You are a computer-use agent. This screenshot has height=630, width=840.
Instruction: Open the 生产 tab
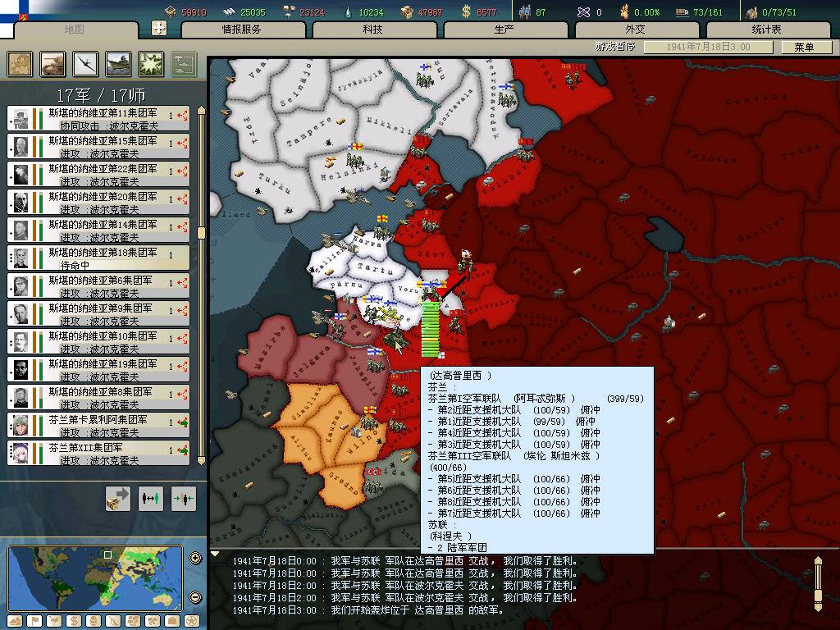504,30
